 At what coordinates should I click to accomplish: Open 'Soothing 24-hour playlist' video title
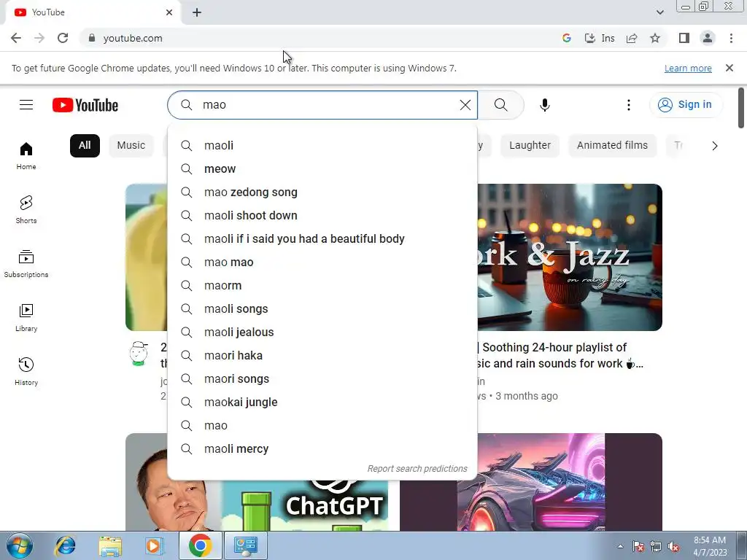click(561, 355)
